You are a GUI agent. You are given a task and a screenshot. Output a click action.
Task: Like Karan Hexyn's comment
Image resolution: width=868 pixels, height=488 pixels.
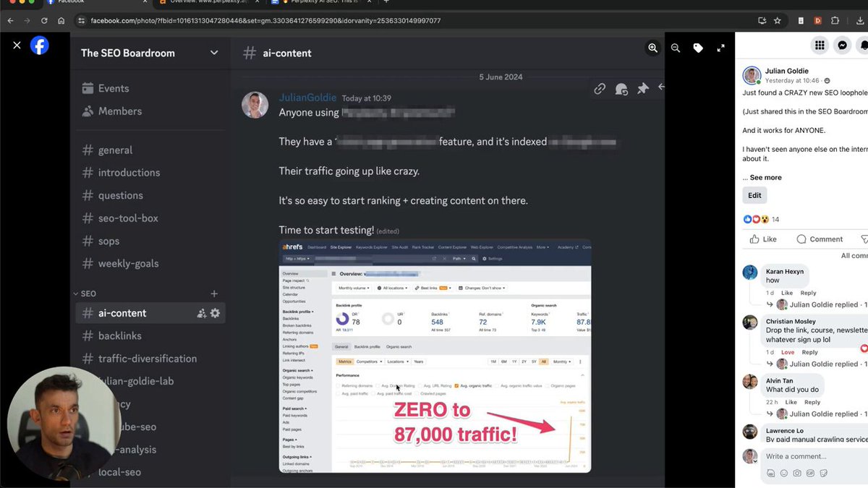coord(787,293)
